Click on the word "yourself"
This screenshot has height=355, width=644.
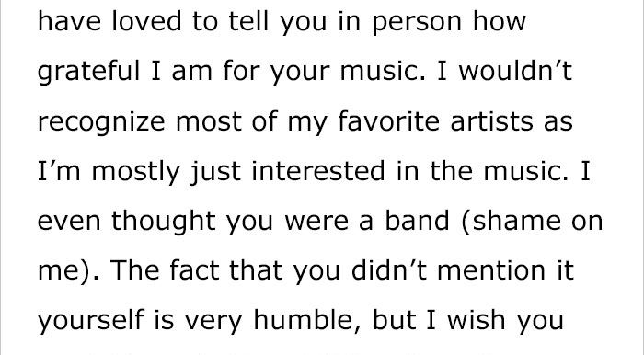pos(91,321)
